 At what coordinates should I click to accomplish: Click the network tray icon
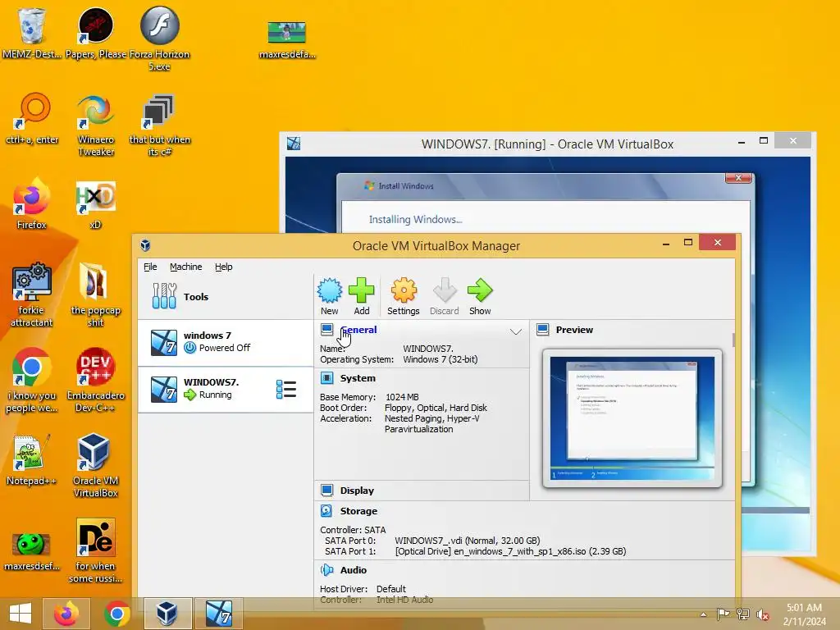[x=743, y=614]
